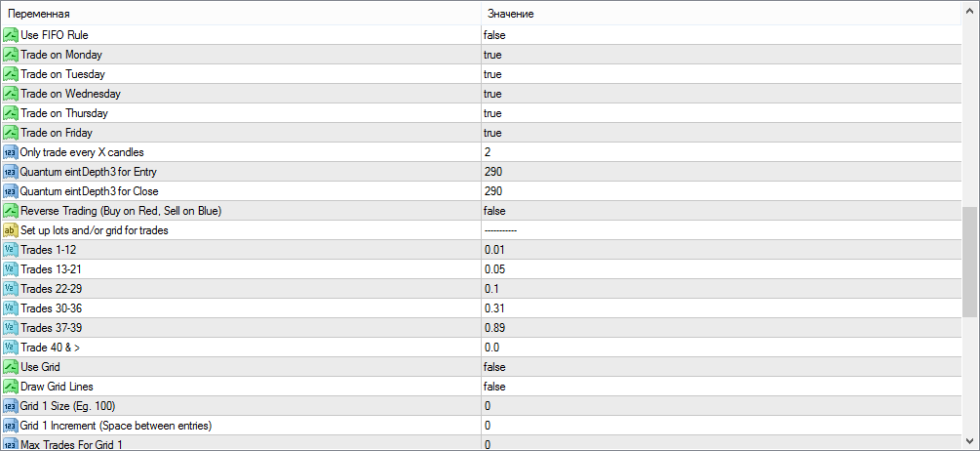Click the boolean icon beside Use FIFO Rule
The width and height of the screenshot is (980, 451).
coord(11,35)
